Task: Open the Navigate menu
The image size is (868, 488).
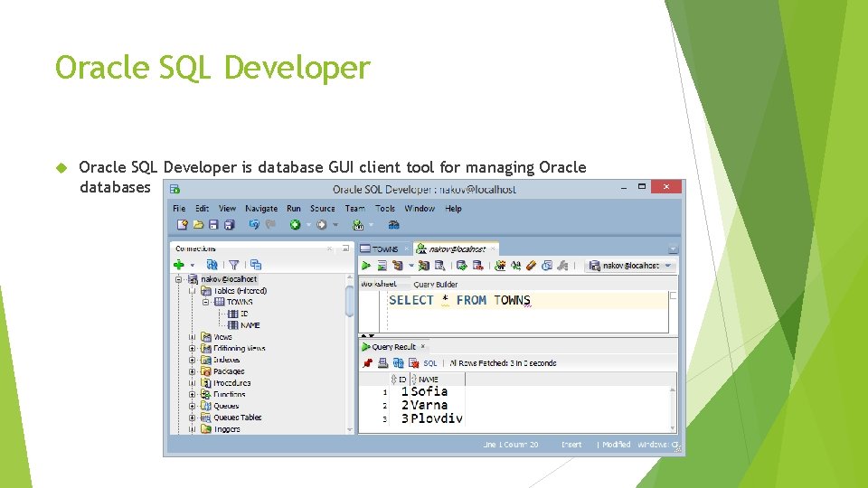Action: tap(261, 209)
